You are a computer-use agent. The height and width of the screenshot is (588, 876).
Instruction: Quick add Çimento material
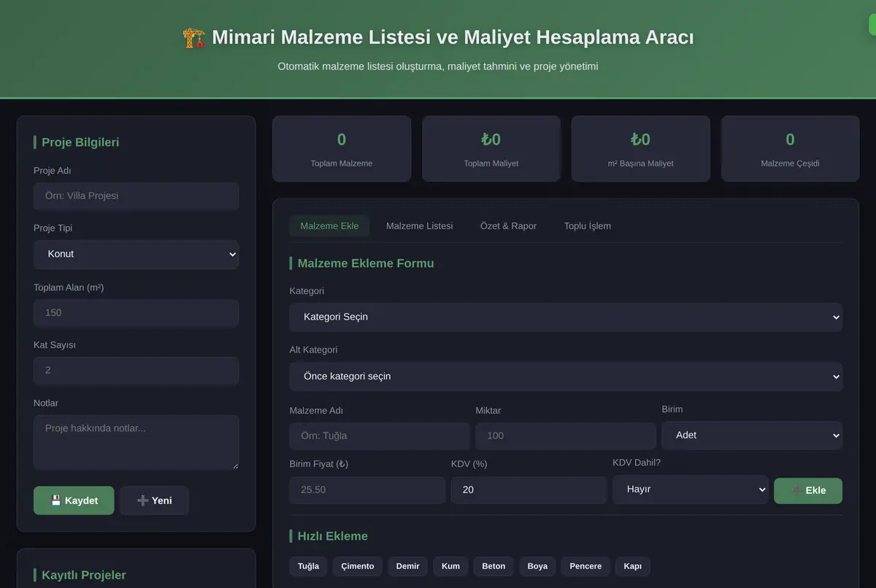(358, 566)
